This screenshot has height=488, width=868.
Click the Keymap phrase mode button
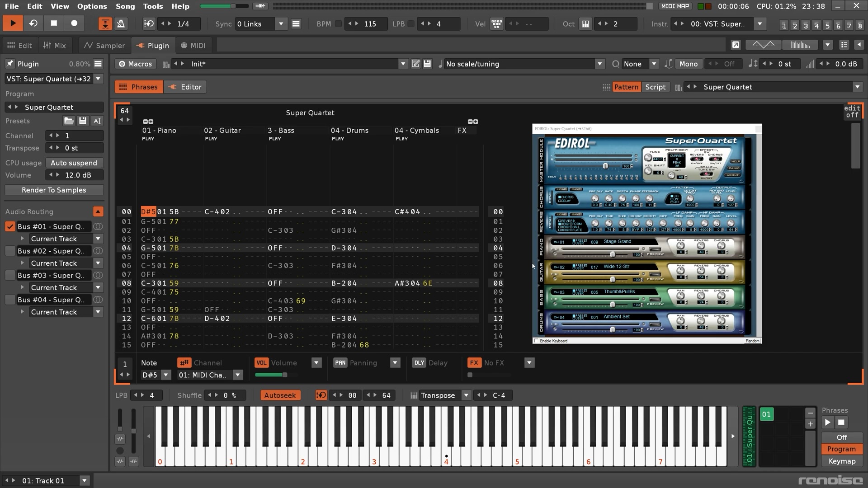click(841, 461)
